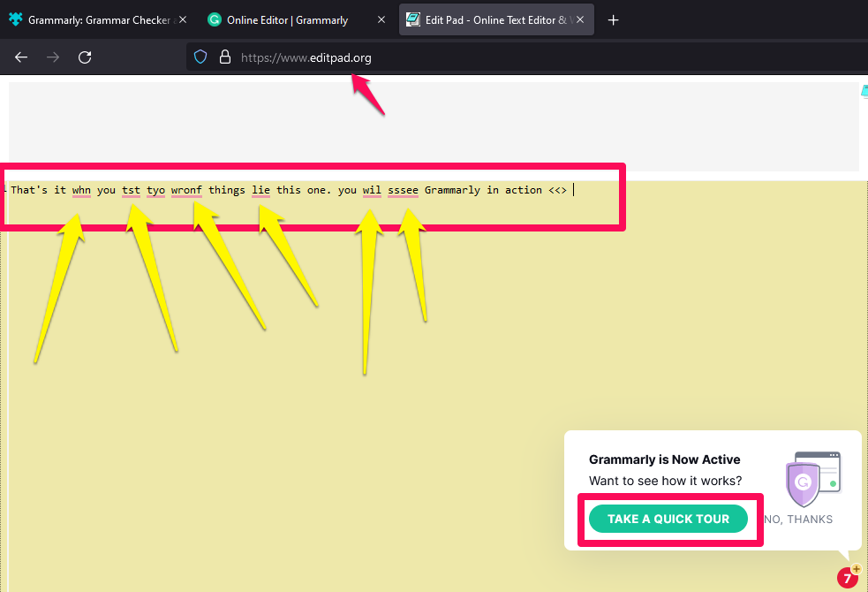Click the underlined word "tyo"
The height and width of the screenshot is (592, 868).
click(156, 191)
